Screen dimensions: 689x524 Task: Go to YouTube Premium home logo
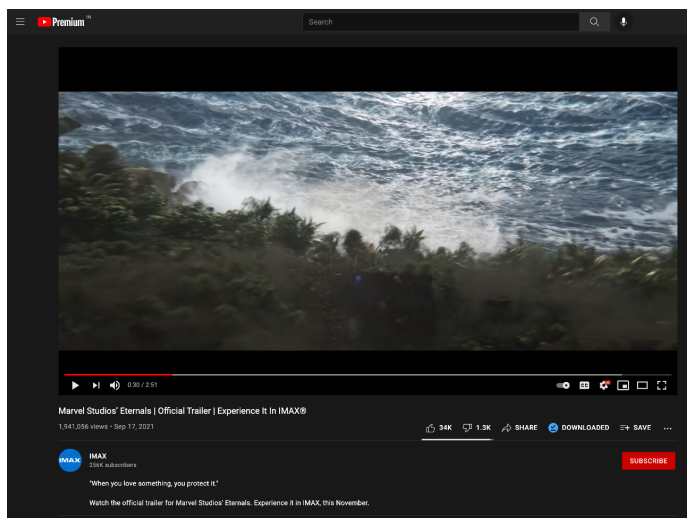click(x=61, y=22)
